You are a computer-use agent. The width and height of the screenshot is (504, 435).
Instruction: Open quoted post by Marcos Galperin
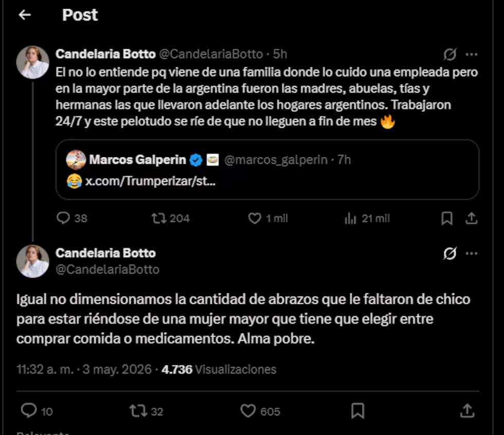pos(267,169)
